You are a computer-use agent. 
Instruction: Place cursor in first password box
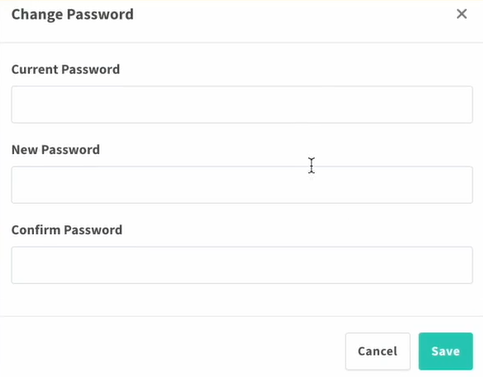point(242,105)
